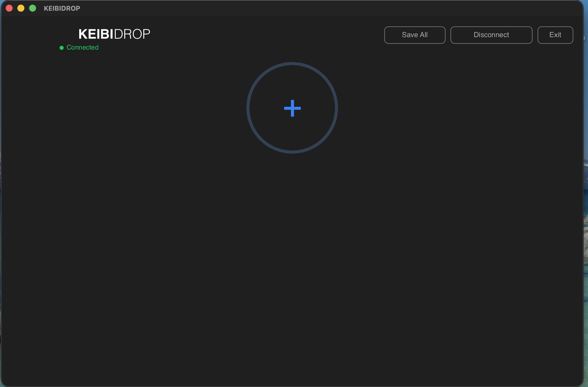The image size is (588, 387).
Task: Click the Exit button
Action: pyautogui.click(x=555, y=35)
